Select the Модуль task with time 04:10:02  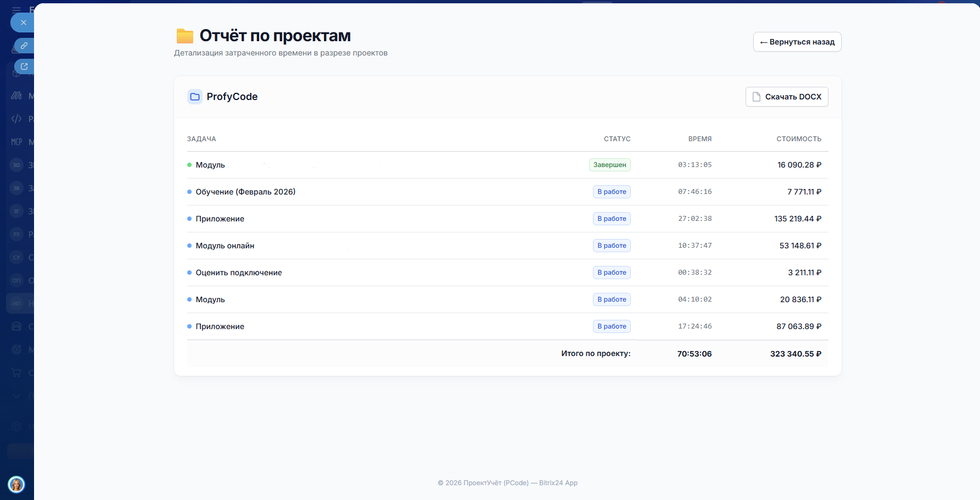pos(210,299)
